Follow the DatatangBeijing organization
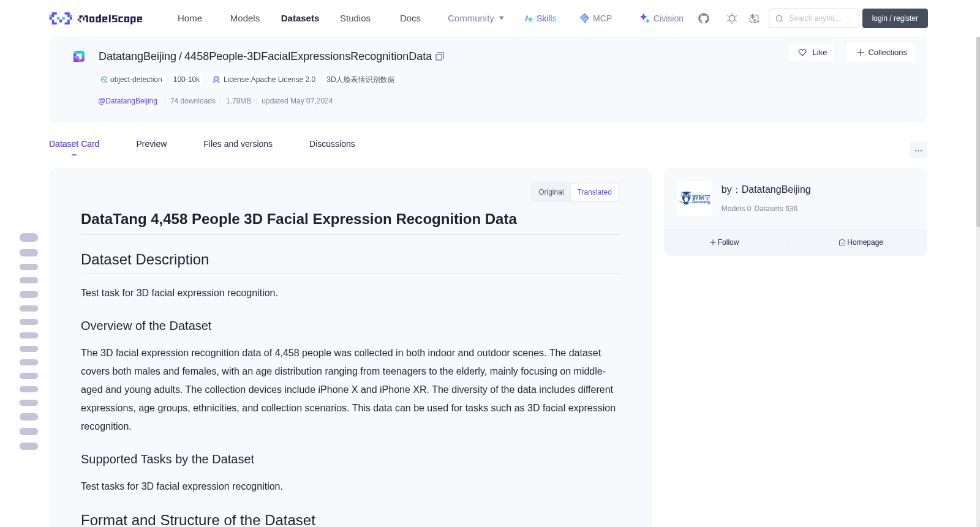This screenshot has height=527, width=980. click(x=725, y=242)
